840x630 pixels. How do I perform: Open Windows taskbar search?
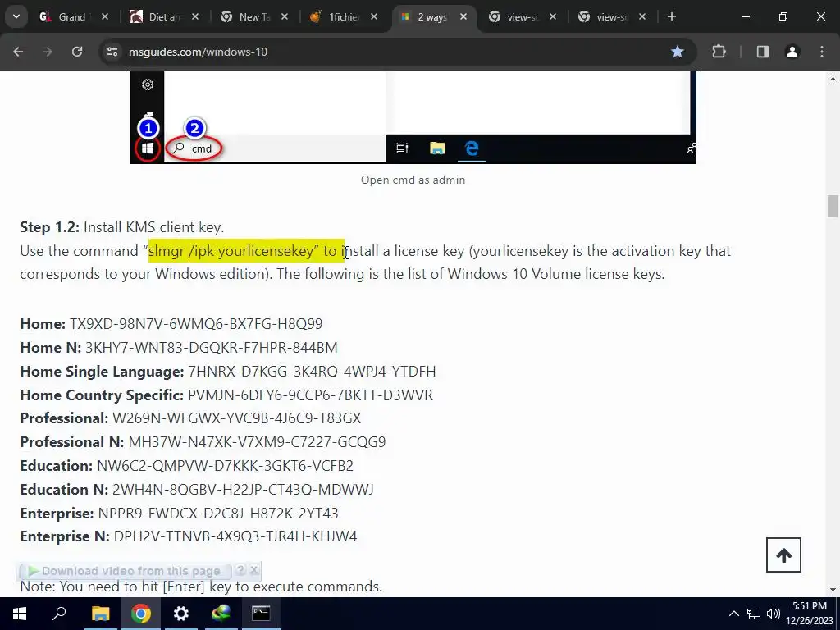click(59, 614)
